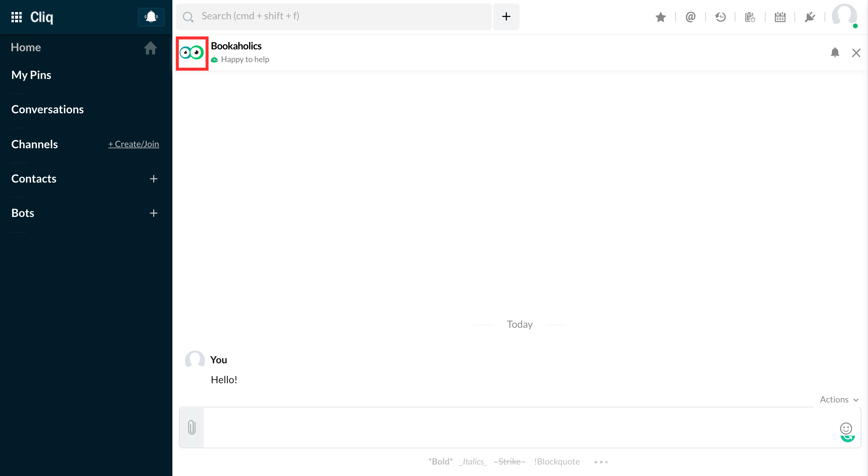
Task: Open My Pins section
Action: pyautogui.click(x=31, y=75)
